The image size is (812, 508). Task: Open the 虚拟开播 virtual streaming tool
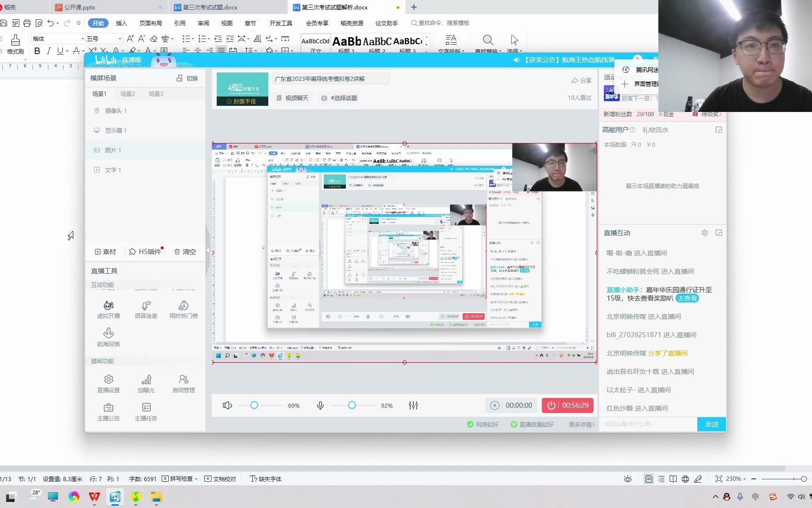[x=109, y=310]
